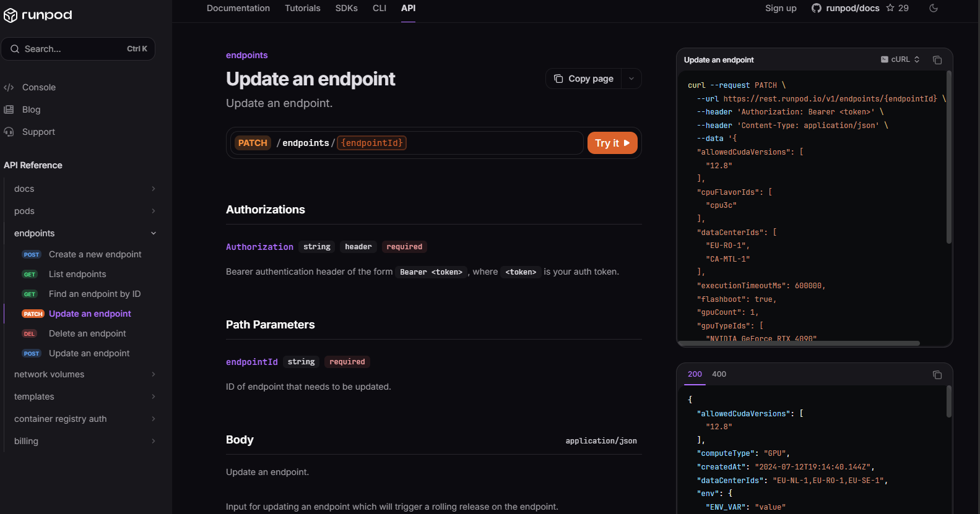Open the Blog link in sidebar
The height and width of the screenshot is (514, 980).
click(x=32, y=109)
